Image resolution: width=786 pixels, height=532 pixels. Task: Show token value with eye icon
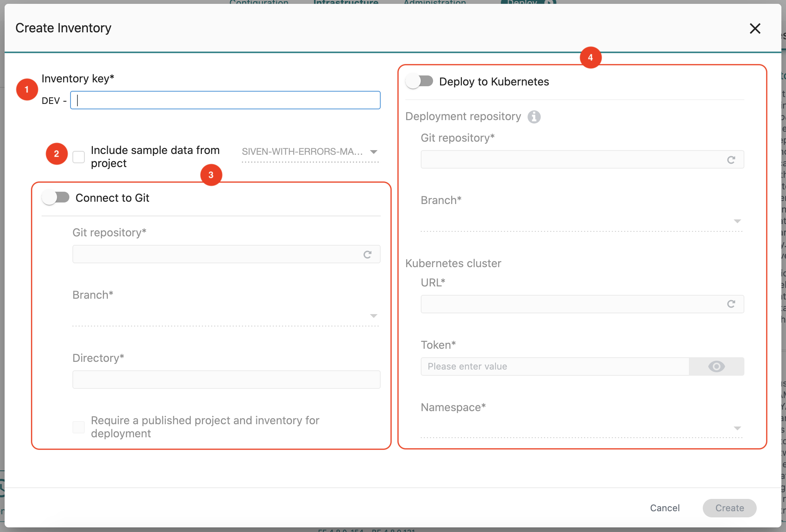[716, 366]
